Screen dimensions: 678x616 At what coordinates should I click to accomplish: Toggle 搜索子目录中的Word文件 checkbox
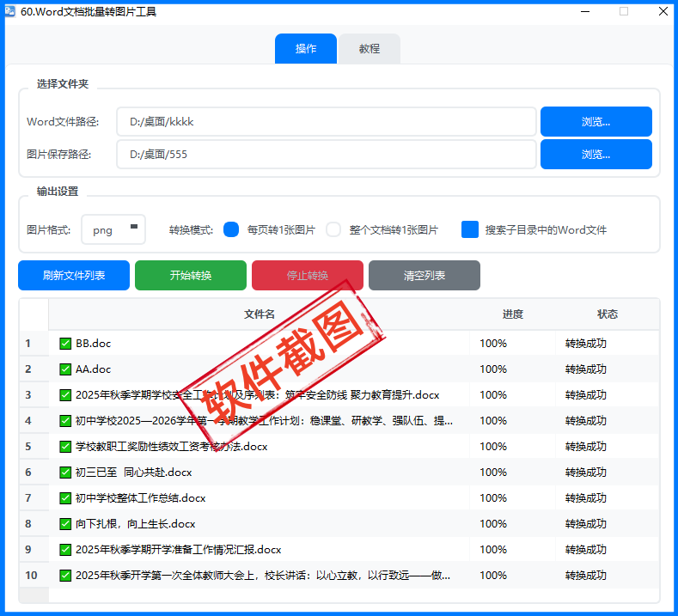pos(470,230)
